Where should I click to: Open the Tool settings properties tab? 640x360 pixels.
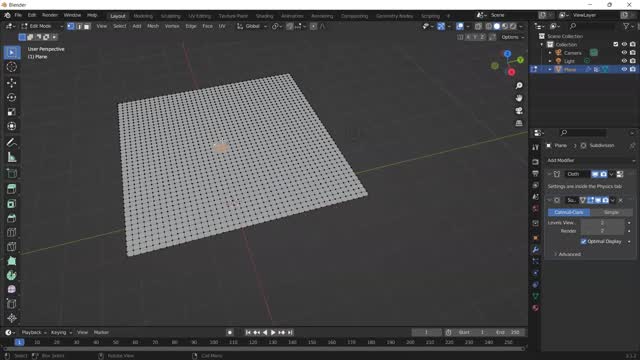pos(536,148)
